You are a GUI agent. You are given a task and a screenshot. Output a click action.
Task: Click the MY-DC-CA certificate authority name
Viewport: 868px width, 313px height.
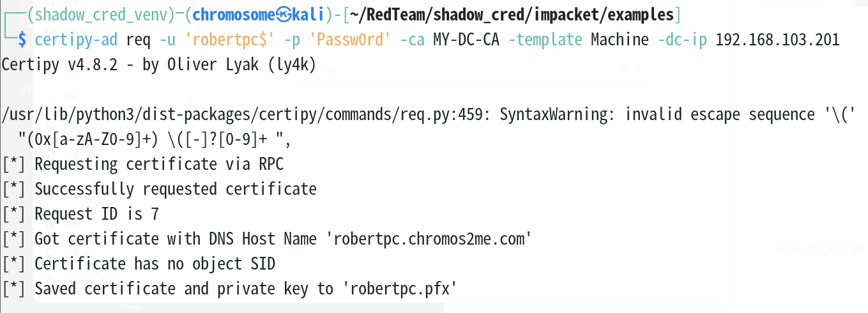466,40
